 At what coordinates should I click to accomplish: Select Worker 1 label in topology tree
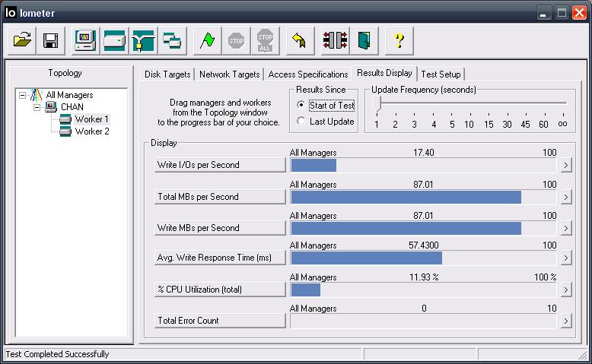[x=92, y=119]
